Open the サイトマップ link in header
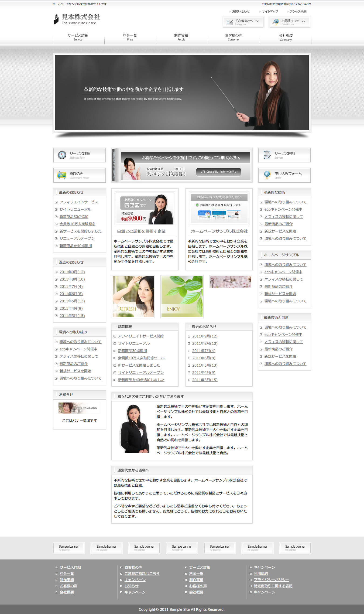 [x=270, y=12]
